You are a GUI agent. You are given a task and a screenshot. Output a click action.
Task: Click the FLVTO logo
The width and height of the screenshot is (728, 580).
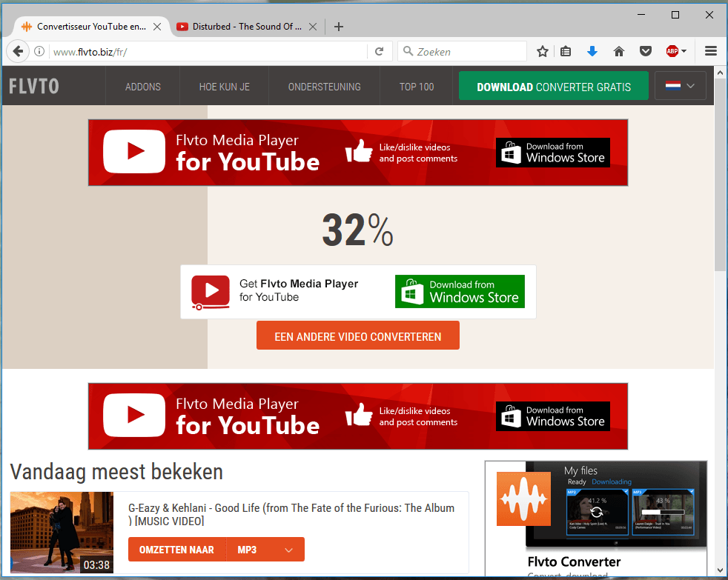pos(34,87)
